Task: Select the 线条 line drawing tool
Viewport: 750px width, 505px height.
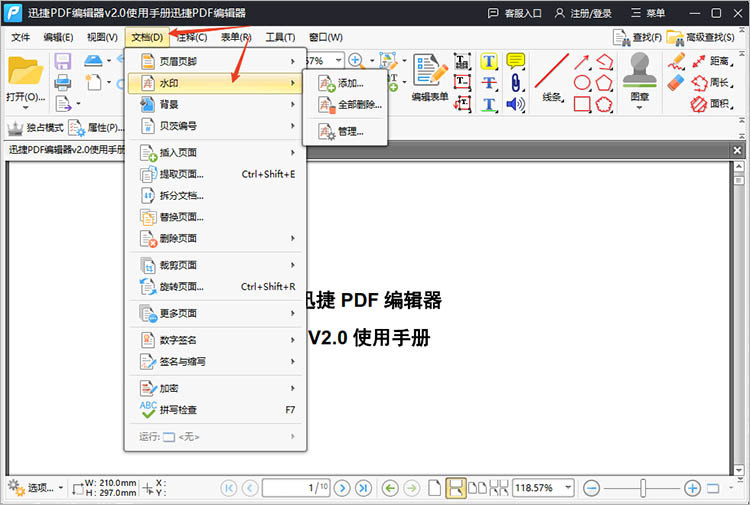Action: pyautogui.click(x=551, y=77)
